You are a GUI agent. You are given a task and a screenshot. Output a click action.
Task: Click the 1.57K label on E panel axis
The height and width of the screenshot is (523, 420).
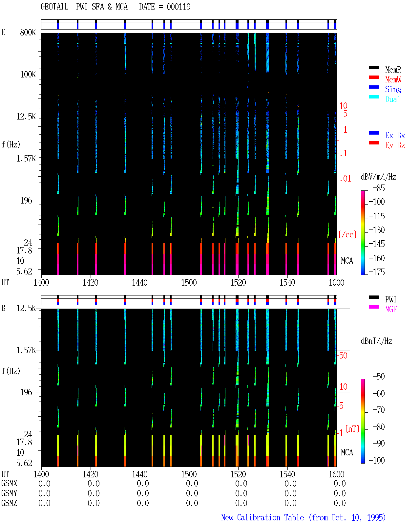click(x=26, y=158)
